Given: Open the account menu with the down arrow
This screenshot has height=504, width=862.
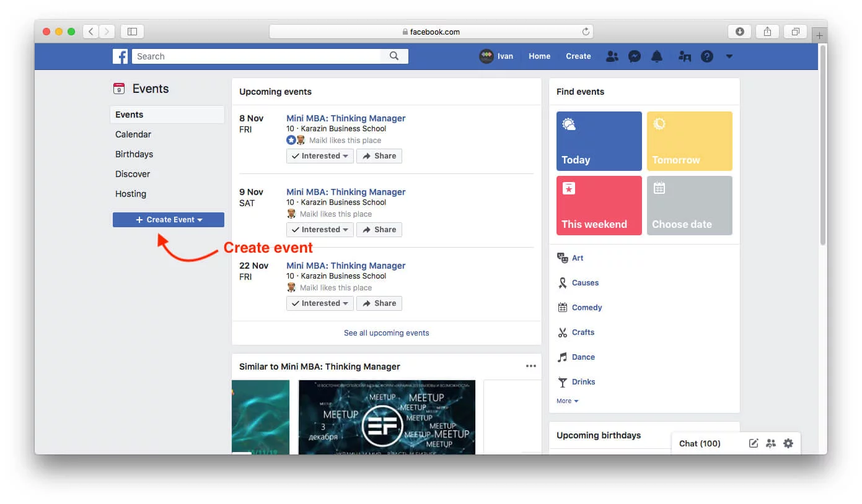Looking at the screenshot, I should (729, 56).
